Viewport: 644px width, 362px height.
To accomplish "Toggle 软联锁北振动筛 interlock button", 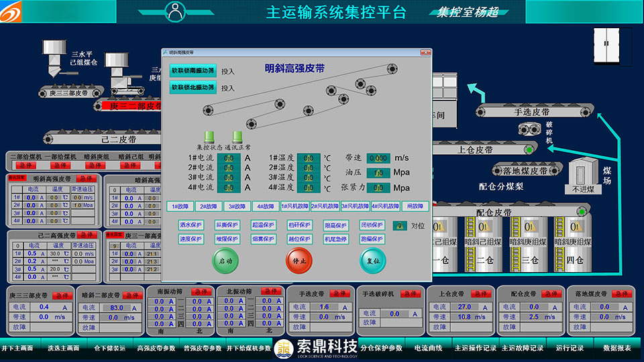I will coord(193,87).
